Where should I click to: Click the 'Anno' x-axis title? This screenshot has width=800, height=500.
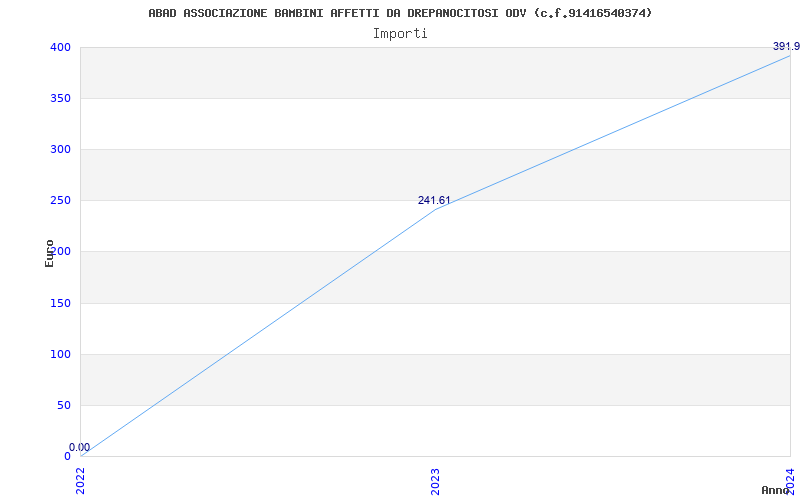775,490
